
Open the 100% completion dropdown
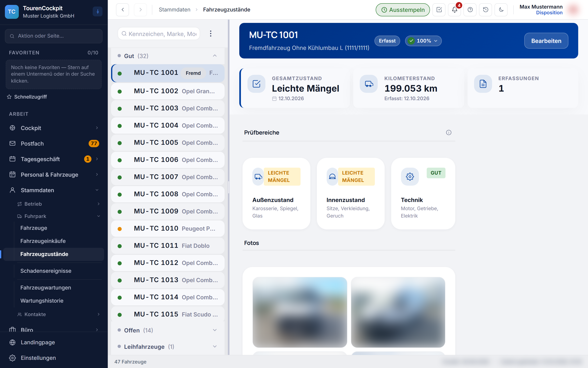pyautogui.click(x=423, y=41)
